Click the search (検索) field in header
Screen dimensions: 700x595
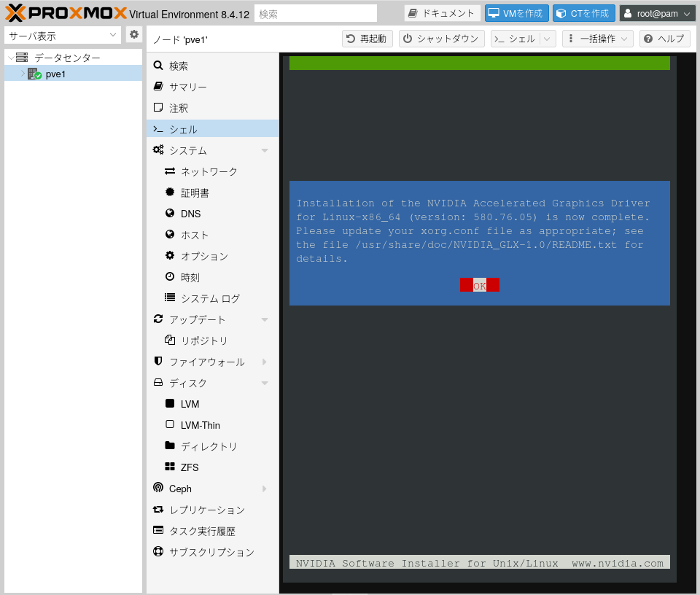(315, 13)
